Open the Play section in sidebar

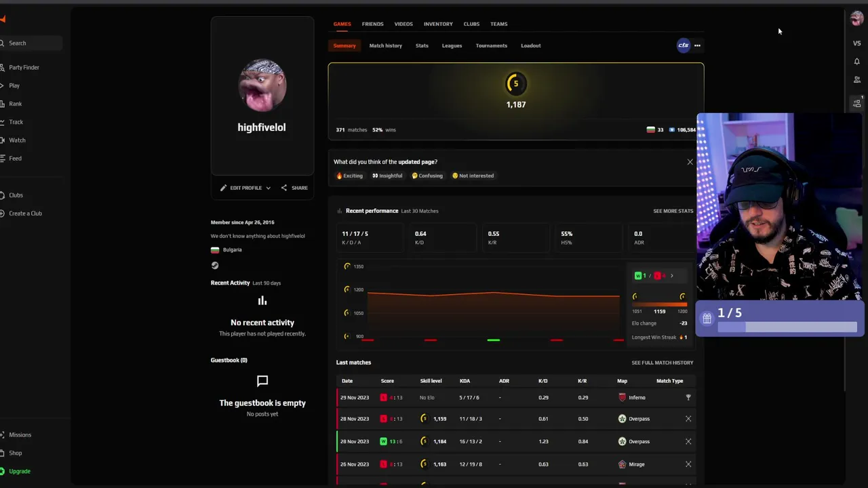coord(14,86)
